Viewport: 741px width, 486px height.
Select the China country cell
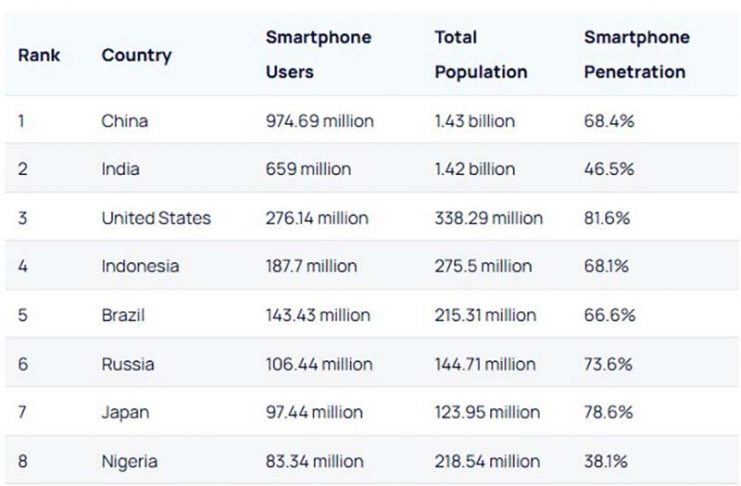[x=125, y=121]
